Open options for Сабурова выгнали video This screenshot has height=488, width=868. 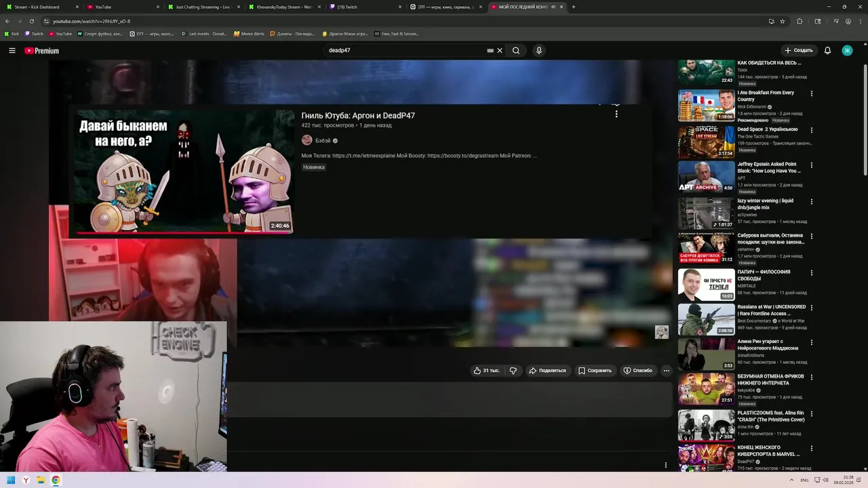point(812,237)
